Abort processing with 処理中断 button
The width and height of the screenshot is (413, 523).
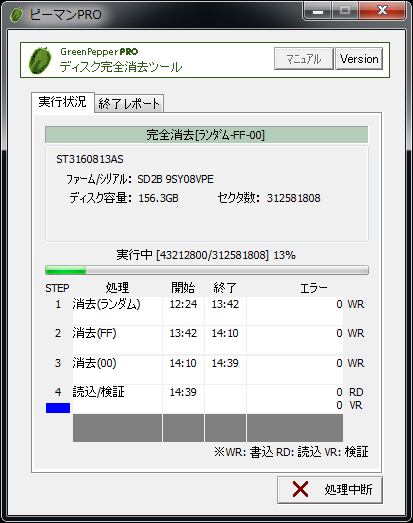330,490
